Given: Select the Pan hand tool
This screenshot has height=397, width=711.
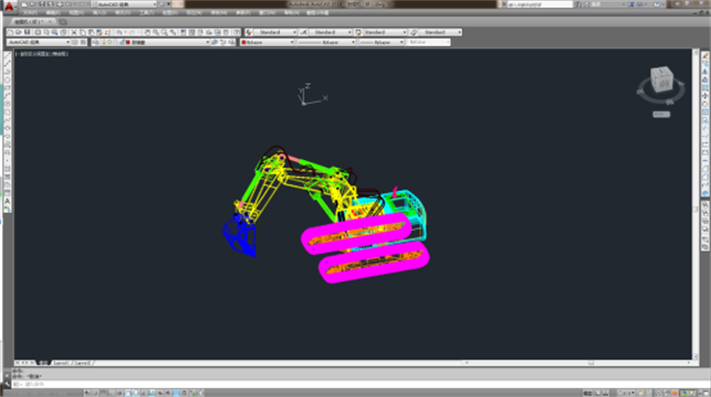Looking at the screenshot, I should [147, 32].
